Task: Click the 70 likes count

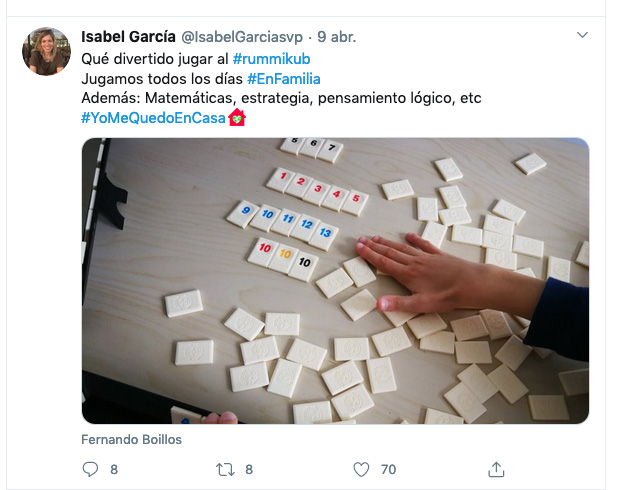Action: click(388, 468)
